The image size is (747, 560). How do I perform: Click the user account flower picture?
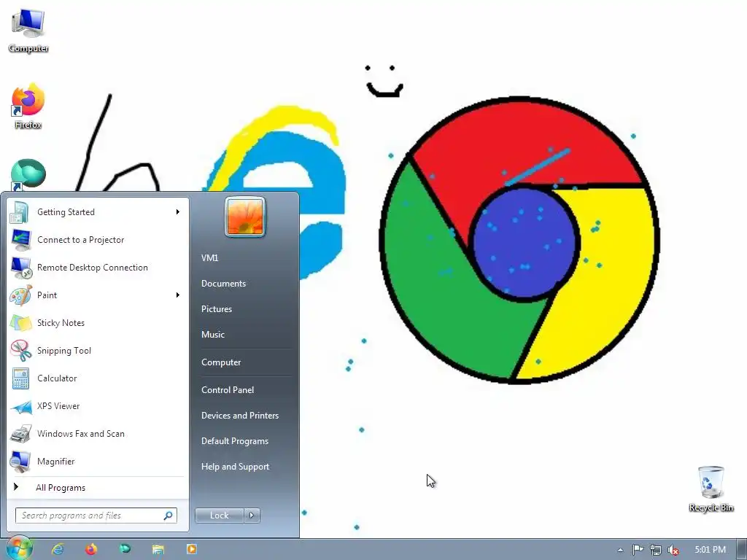coord(245,217)
